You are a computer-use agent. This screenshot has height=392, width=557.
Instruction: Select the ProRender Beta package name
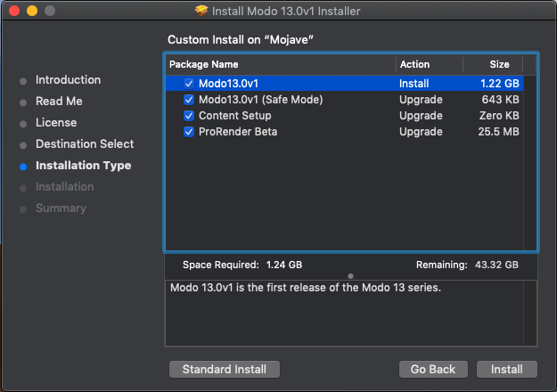237,132
